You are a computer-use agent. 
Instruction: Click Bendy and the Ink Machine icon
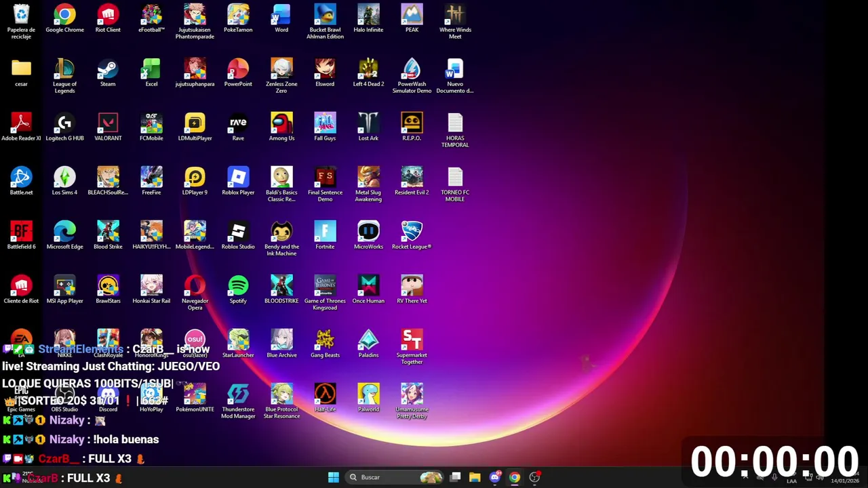[x=281, y=238]
